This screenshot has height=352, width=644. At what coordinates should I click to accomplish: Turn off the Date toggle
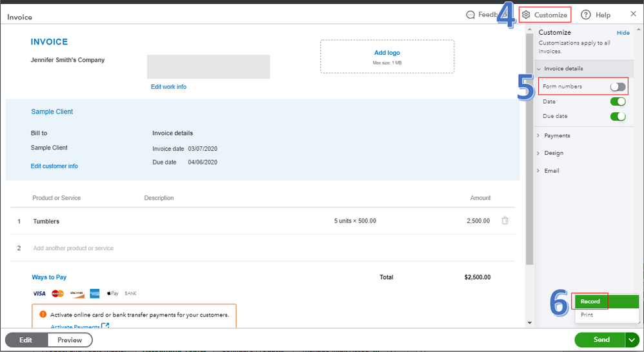[x=618, y=102]
